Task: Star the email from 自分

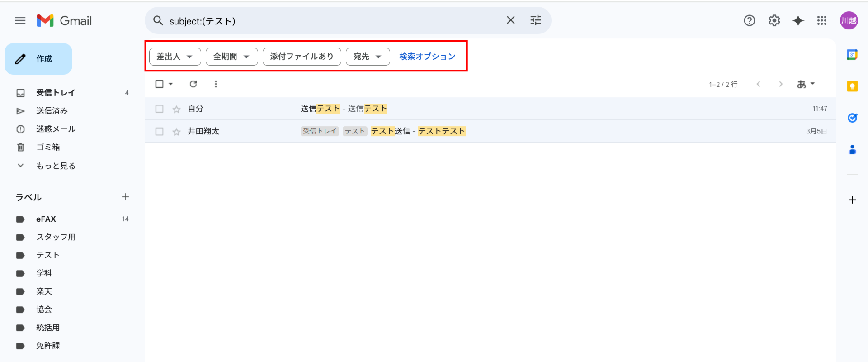Action: [176, 109]
